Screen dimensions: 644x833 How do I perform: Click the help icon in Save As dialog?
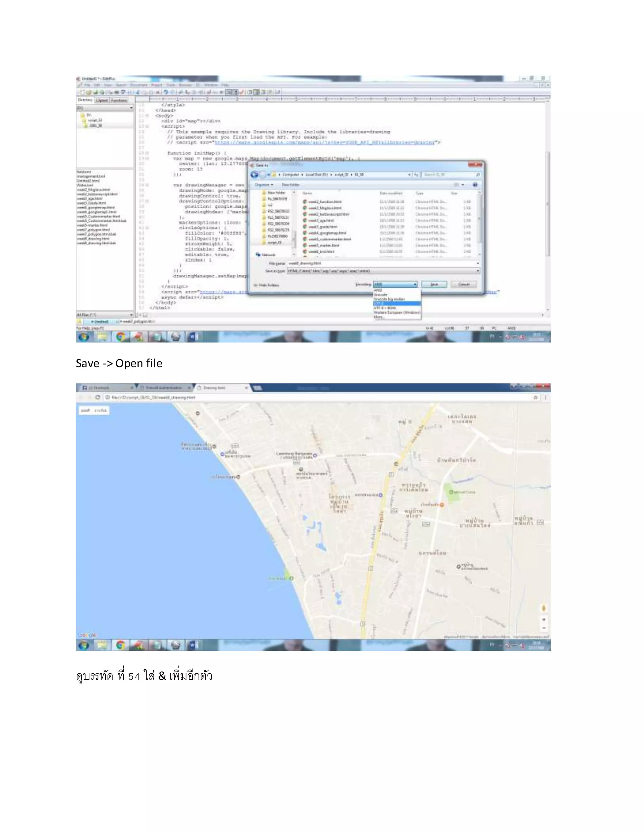point(475,185)
